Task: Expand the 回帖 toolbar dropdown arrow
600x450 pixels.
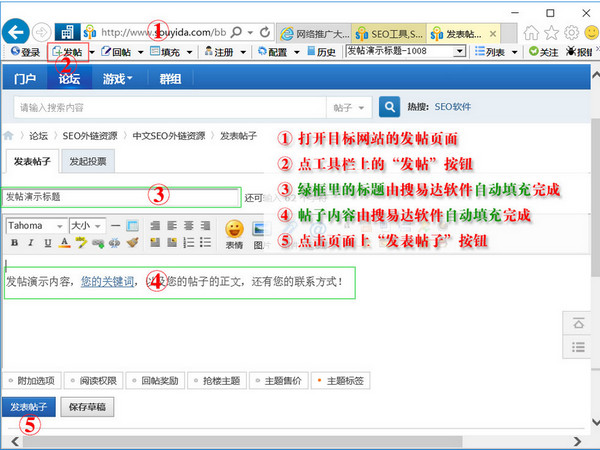Action: pos(140,52)
